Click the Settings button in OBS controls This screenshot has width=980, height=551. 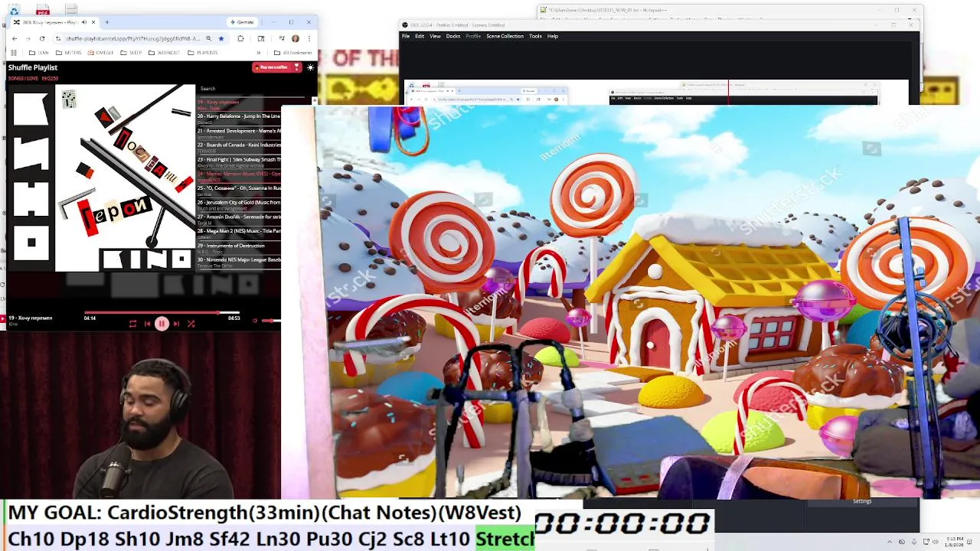click(x=862, y=501)
